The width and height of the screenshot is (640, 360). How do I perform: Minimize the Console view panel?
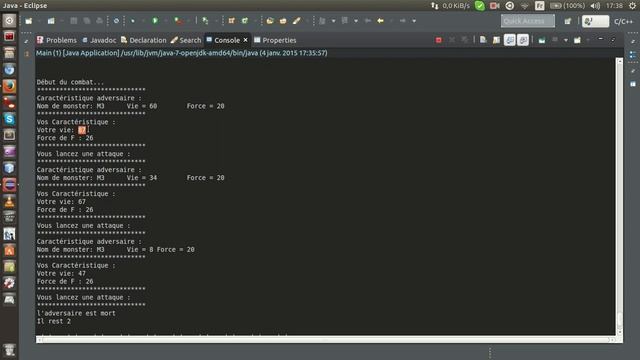pyautogui.click(x=600, y=39)
